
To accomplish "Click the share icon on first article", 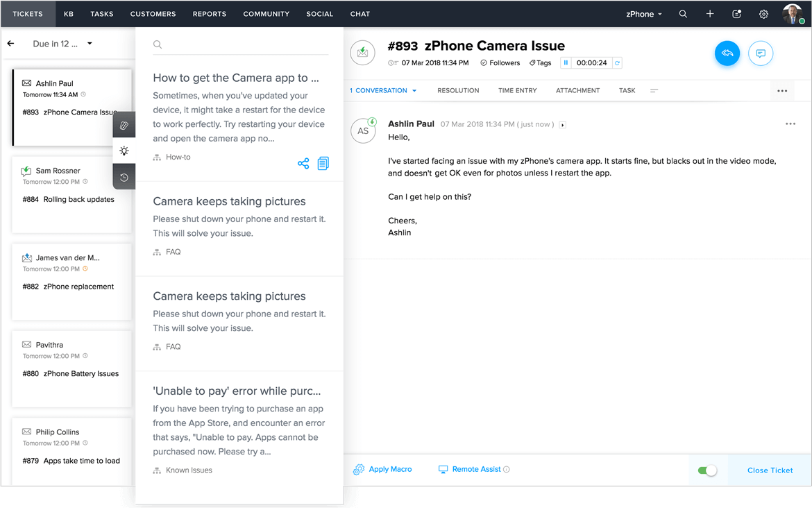I will click(303, 164).
